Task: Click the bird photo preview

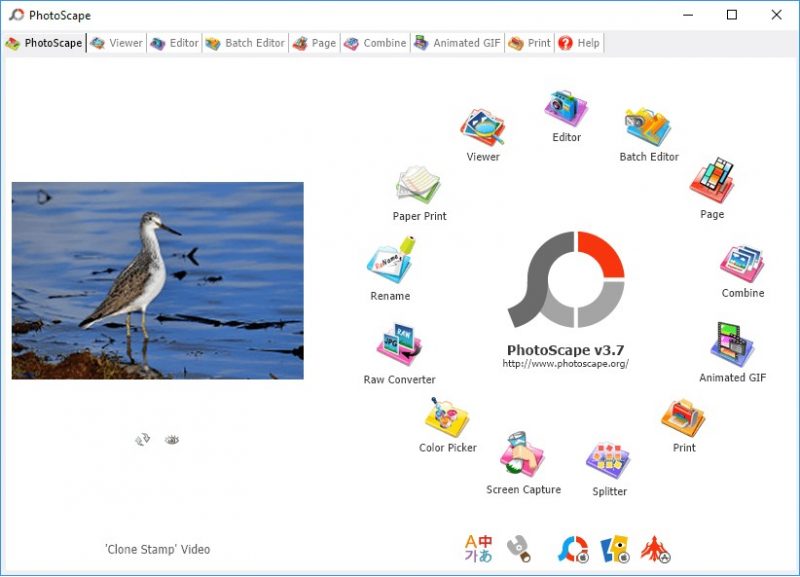Action: (158, 281)
